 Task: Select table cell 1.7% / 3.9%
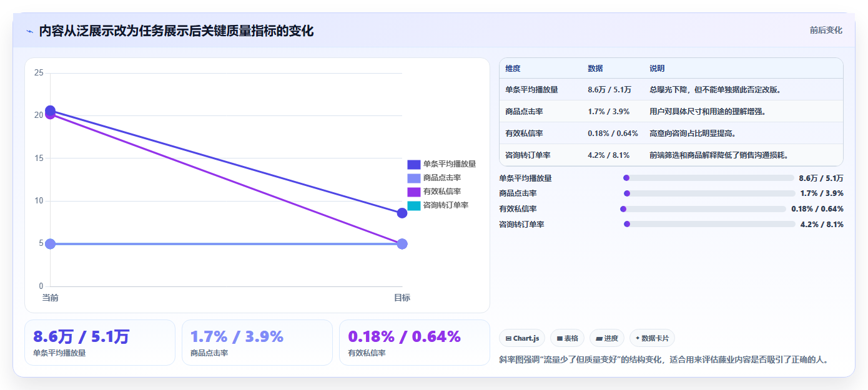[x=608, y=112]
